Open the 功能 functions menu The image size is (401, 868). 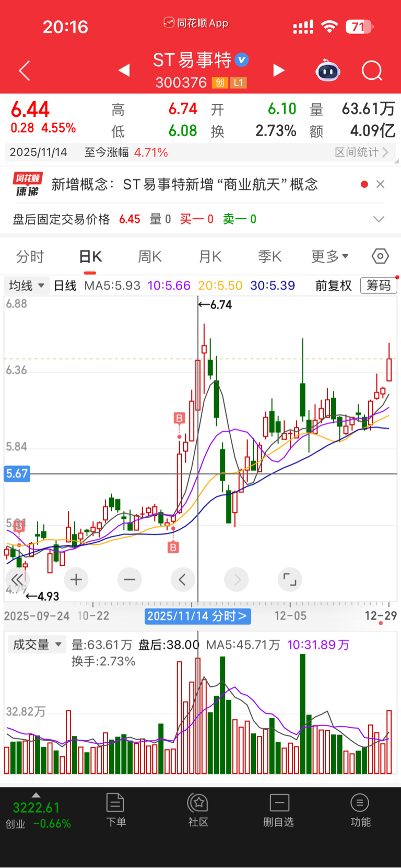point(360,810)
